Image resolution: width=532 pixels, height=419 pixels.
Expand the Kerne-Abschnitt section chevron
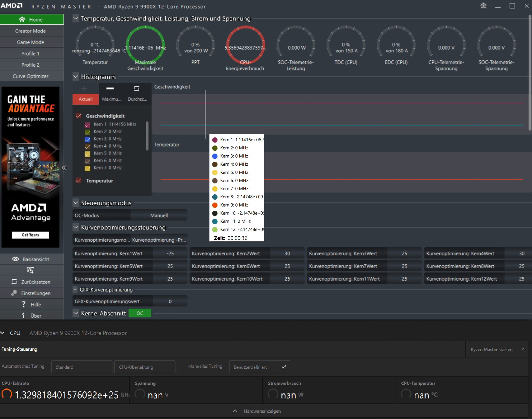click(x=76, y=313)
